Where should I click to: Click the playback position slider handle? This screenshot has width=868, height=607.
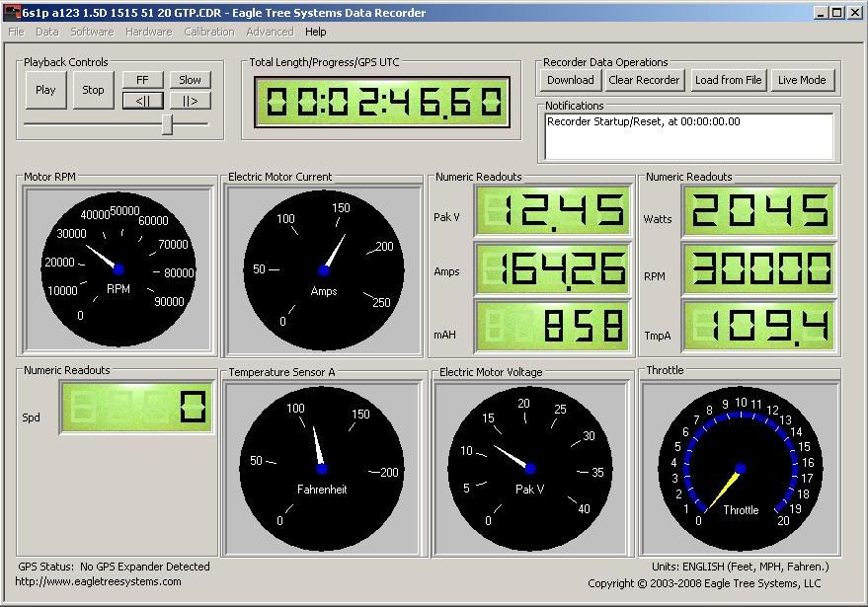coord(168,123)
